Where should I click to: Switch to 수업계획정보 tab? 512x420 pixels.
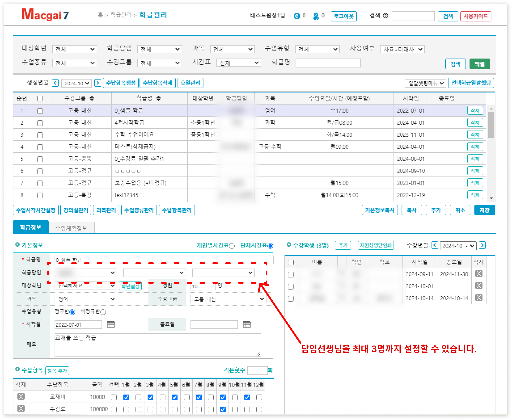tap(71, 228)
